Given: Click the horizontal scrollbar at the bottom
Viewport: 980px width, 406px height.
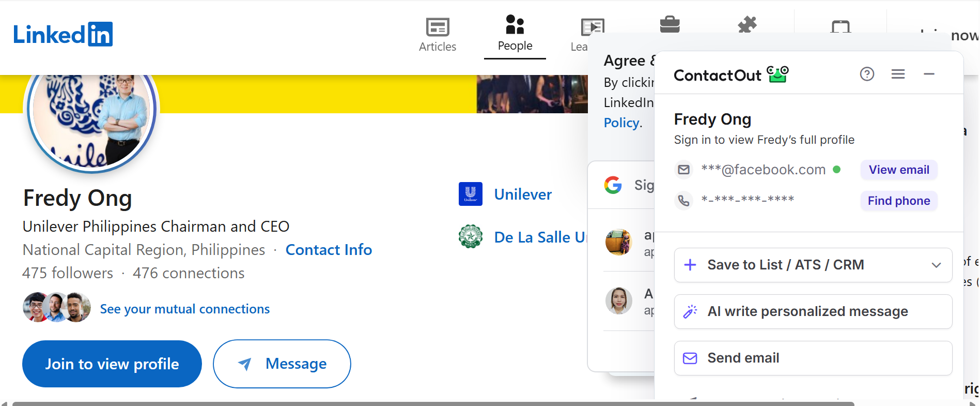Looking at the screenshot, I should [433, 403].
